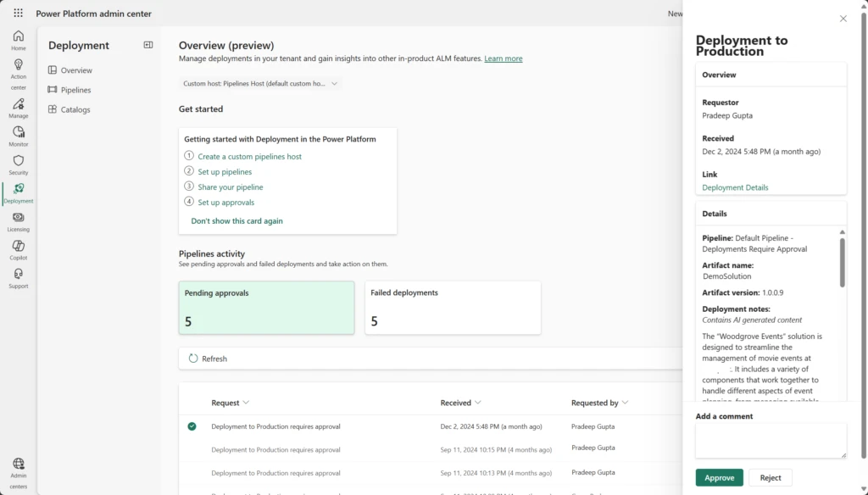This screenshot has width=868, height=495.
Task: Go to Home in left rail
Action: [18, 40]
